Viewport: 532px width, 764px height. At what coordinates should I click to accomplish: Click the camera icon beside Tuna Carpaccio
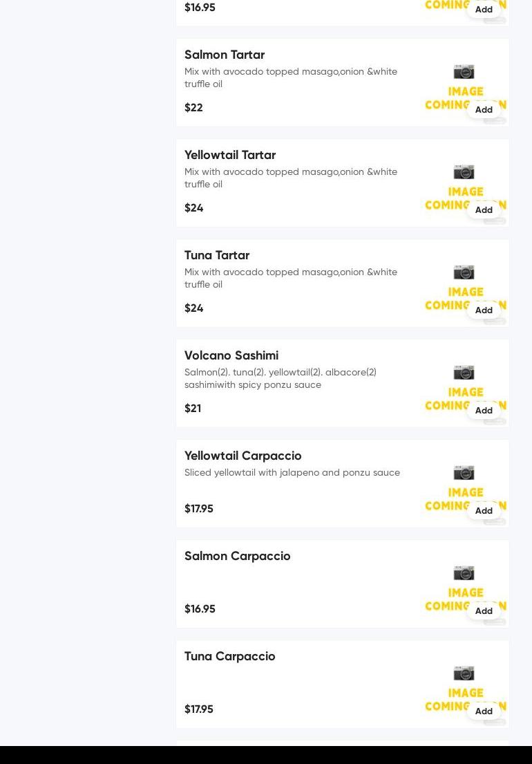pos(464,673)
